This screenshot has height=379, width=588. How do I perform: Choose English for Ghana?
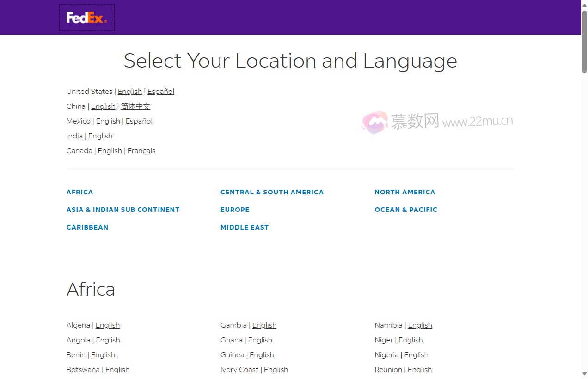point(260,340)
